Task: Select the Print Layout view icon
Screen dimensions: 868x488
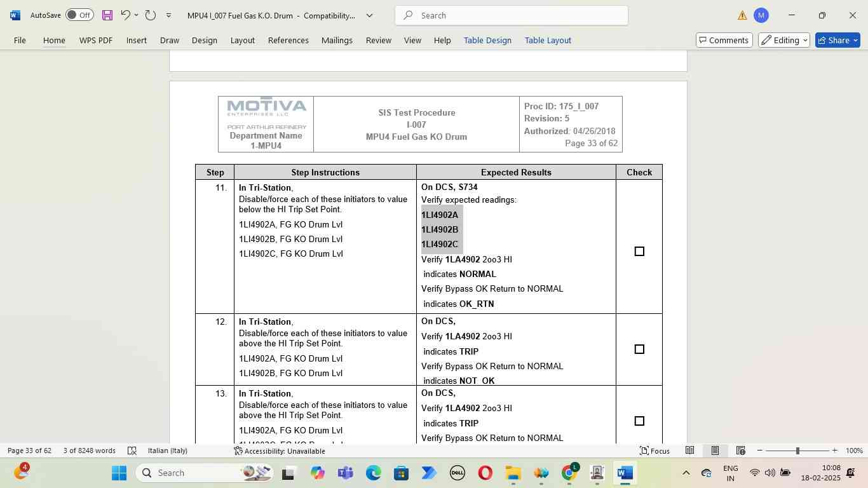Action: [x=715, y=451]
